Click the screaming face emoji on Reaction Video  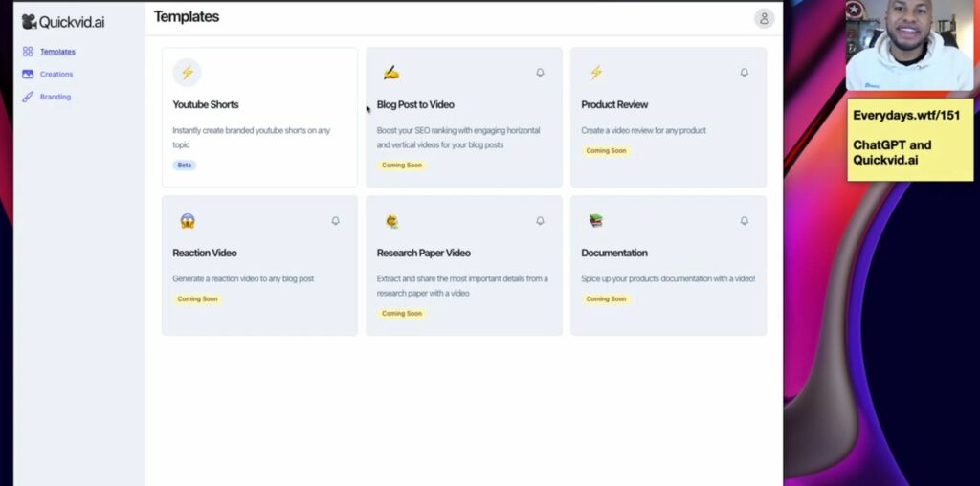pyautogui.click(x=188, y=220)
